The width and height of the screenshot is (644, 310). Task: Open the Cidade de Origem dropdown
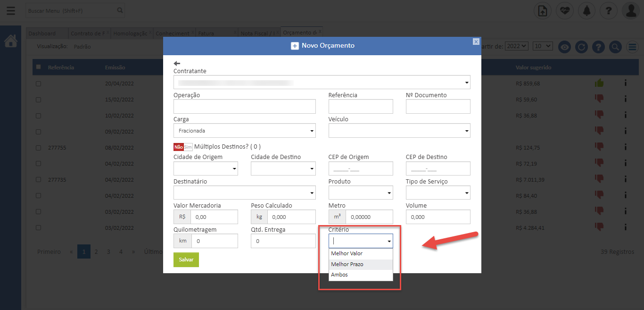pyautogui.click(x=206, y=168)
